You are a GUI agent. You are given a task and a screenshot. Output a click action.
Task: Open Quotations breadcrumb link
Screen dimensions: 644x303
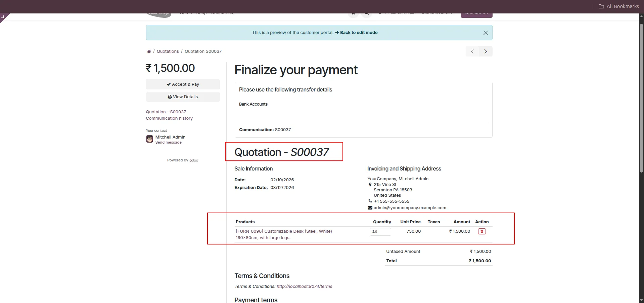point(168,51)
